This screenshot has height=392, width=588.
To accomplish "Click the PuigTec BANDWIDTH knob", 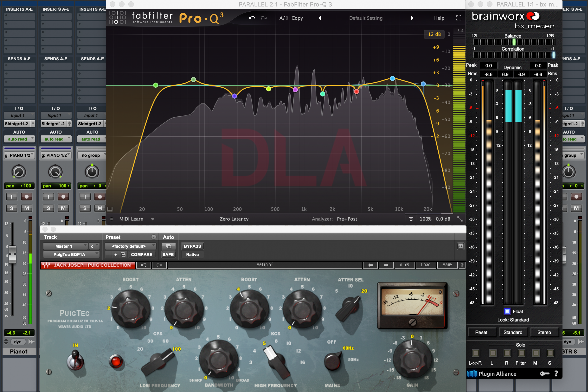I will (x=219, y=359).
